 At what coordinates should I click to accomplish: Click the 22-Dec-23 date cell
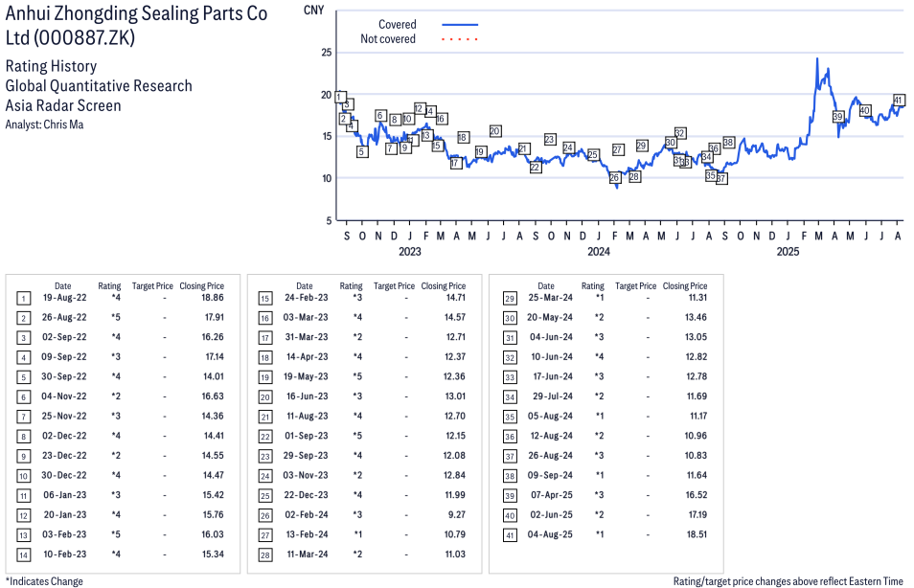click(306, 495)
